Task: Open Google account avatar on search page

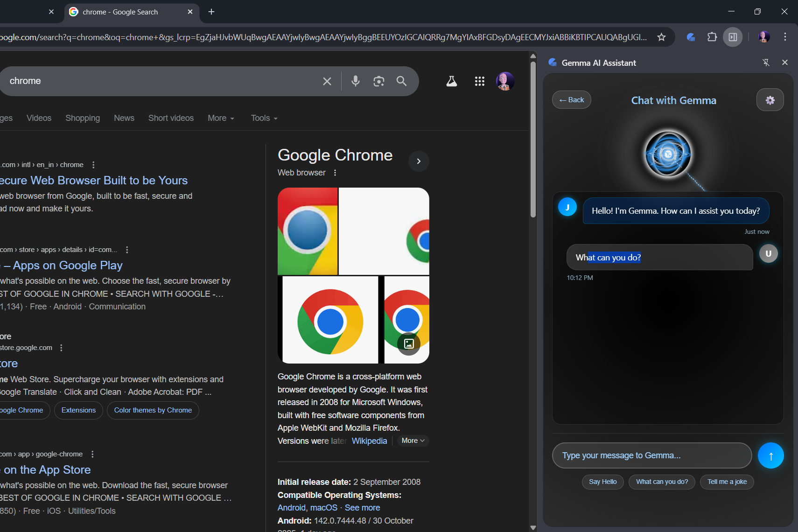Action: (x=505, y=81)
